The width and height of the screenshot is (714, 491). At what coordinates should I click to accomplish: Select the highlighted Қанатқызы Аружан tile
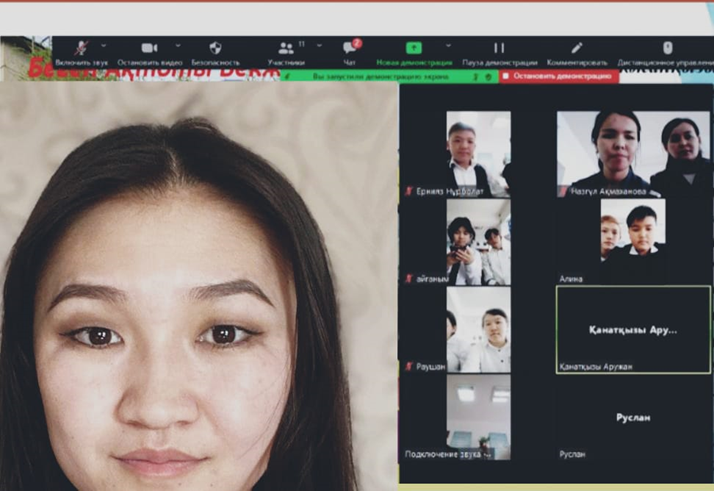coord(633,330)
